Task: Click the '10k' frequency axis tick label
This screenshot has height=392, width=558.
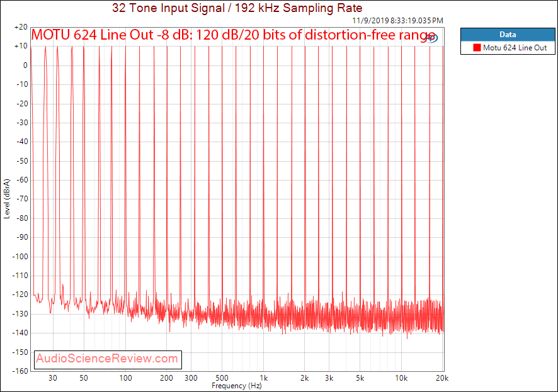Action: point(401,378)
